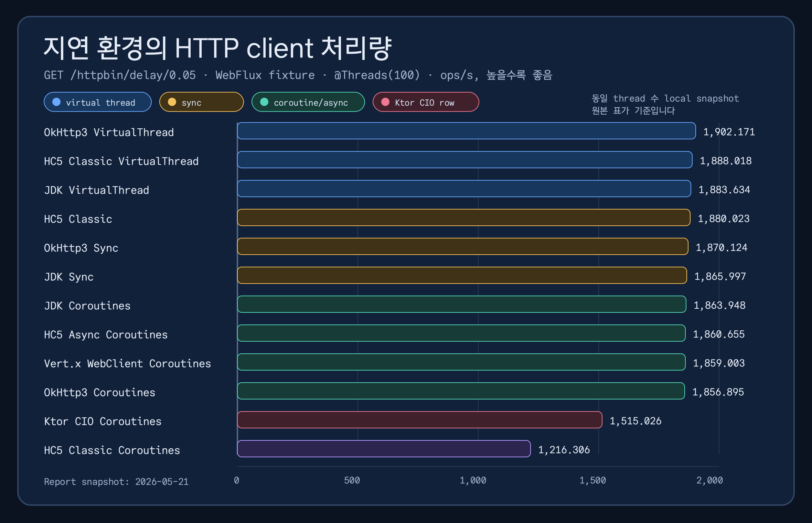Select the OkHttp3 VirtualThread bar
The width and height of the screenshot is (812, 523).
point(467,131)
